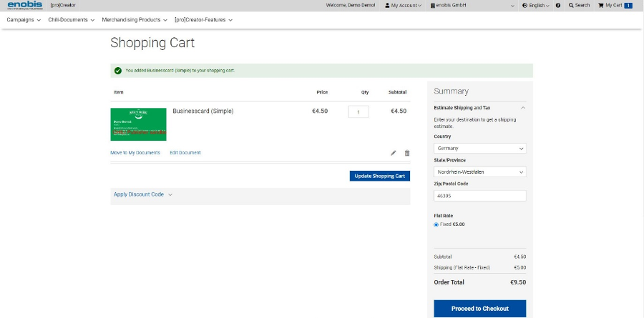Open the help question mark icon
This screenshot has height=318, width=644.
pos(558,5)
